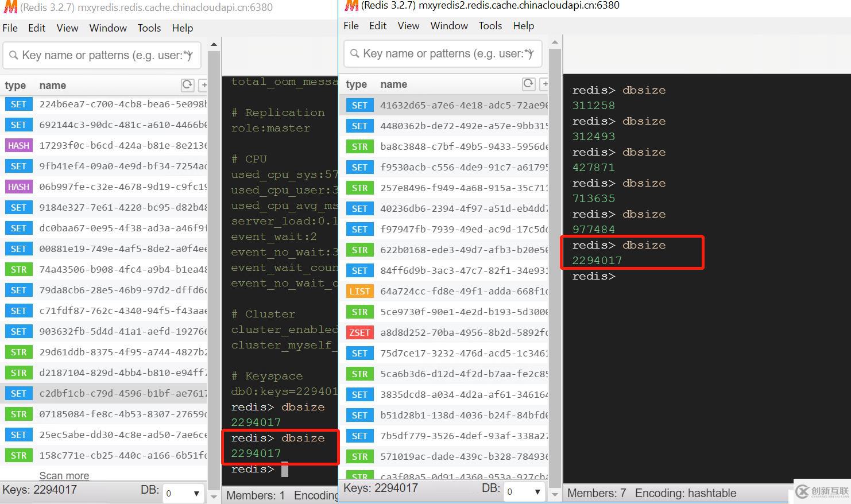
Task: Focus key search field in right mxyredis2 window
Action: click(443, 53)
